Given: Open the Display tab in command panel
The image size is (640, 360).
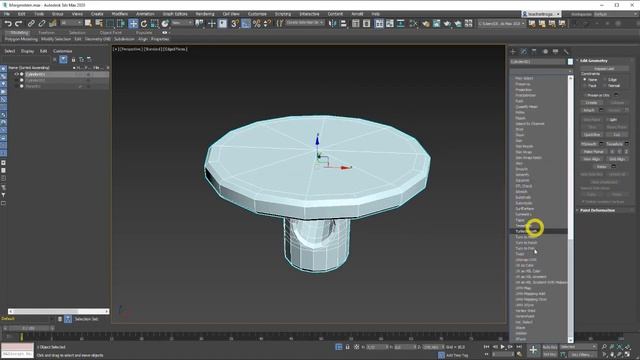Looking at the screenshot, I should pos(556,51).
